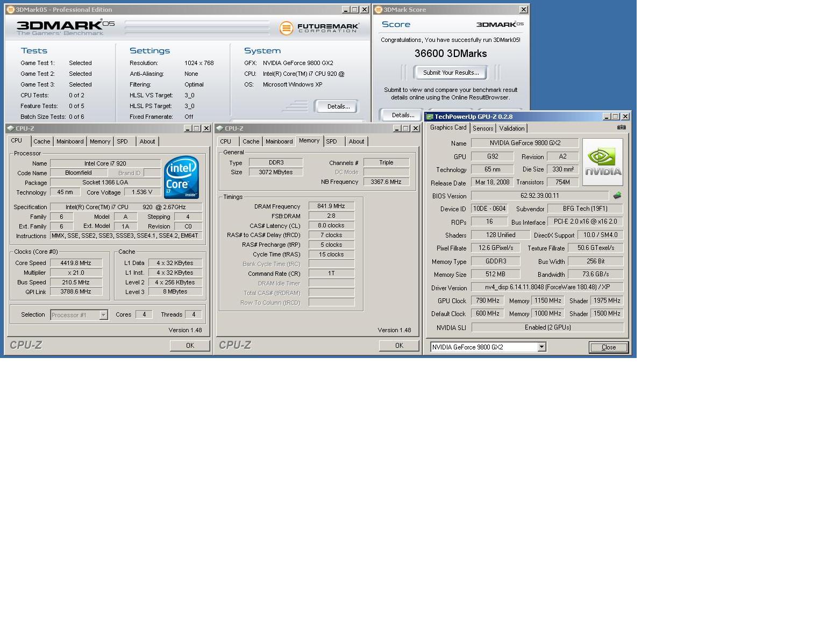The image size is (834, 644).
Task: Click the 3DMark Score window title icon
Action: (378, 10)
